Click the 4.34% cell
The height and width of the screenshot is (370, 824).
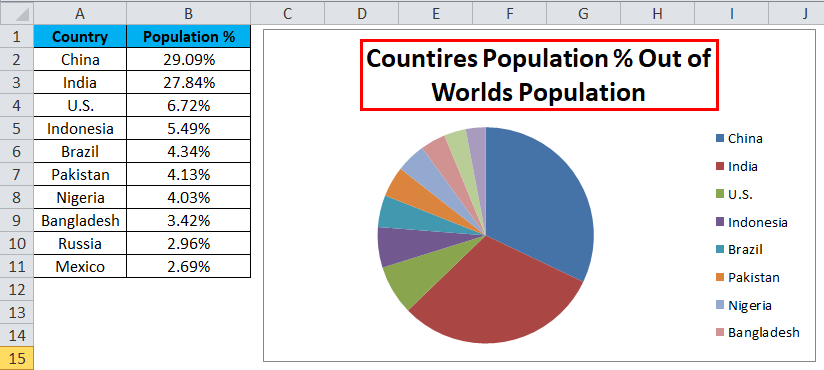(x=189, y=152)
